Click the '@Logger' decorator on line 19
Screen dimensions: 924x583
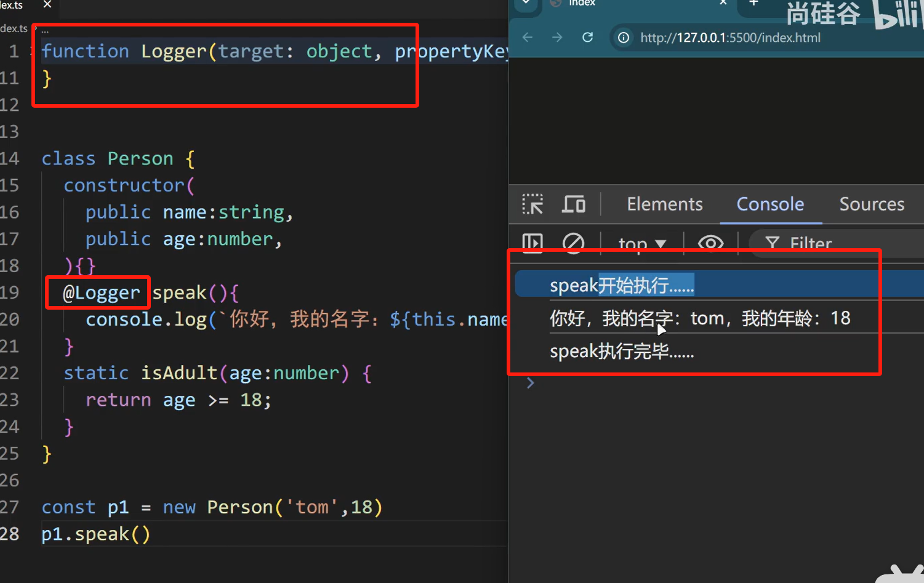[102, 292]
